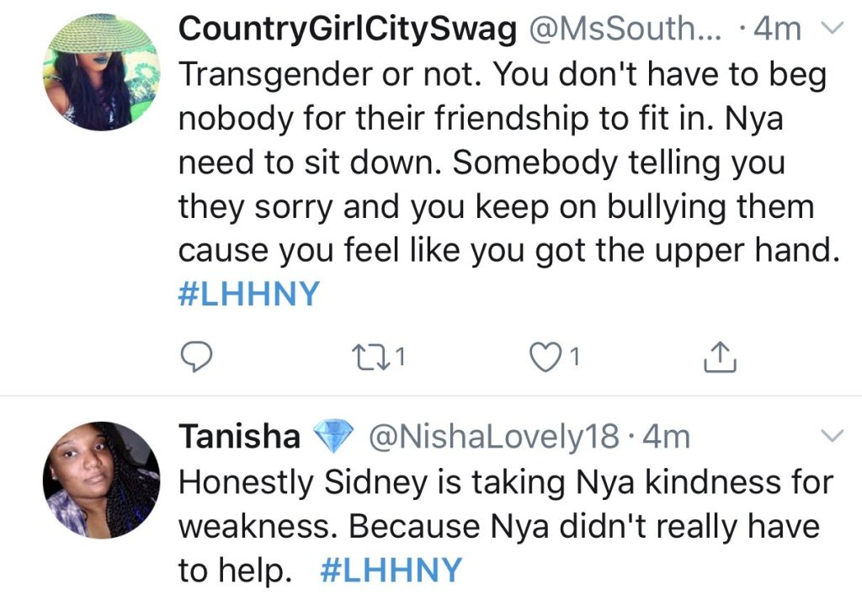Expand options chevron on Tanisha's tweet
The height and width of the screenshot is (616, 862).
[832, 436]
